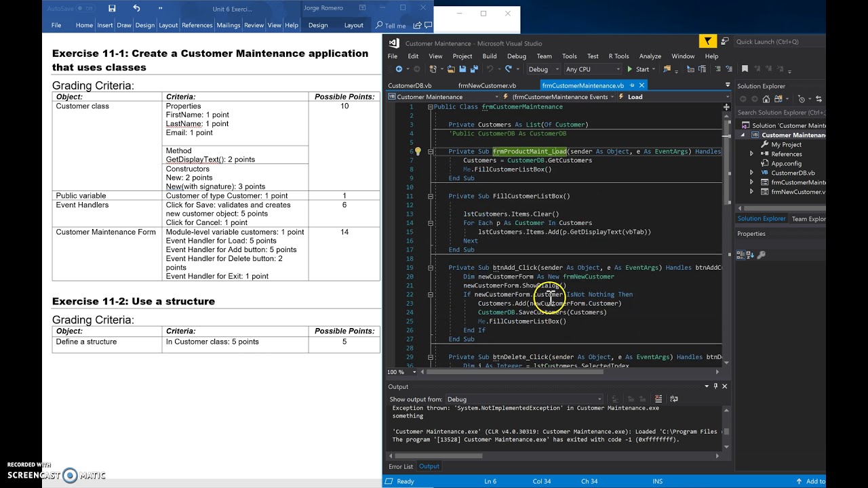Toggle the AutoSave switch in Word
Image resolution: width=868 pixels, height=488 pixels.
pyautogui.click(x=85, y=9)
